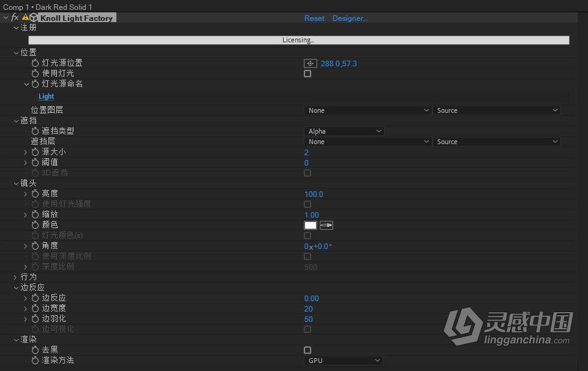Click the 边羽化 value 50
This screenshot has height=371, width=588.
(x=308, y=319)
